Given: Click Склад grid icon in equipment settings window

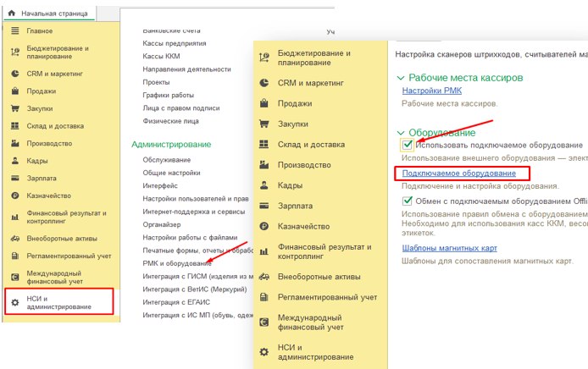Looking at the screenshot, I should tap(264, 144).
